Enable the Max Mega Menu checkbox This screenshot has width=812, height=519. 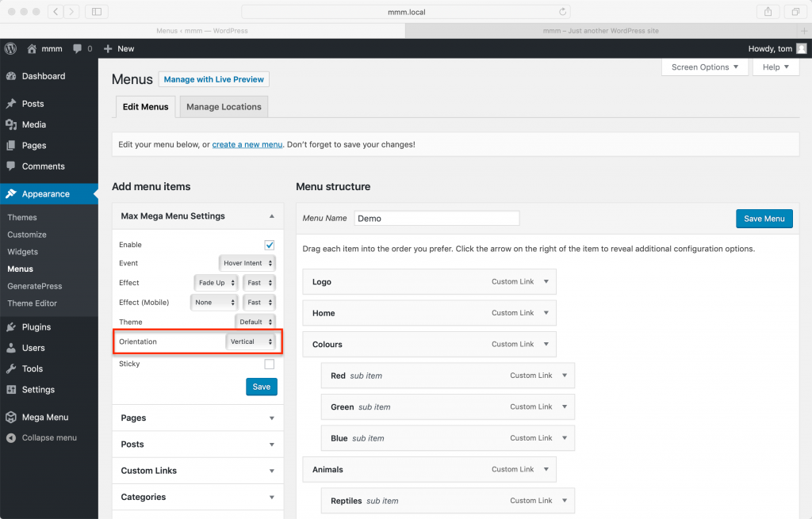(269, 244)
